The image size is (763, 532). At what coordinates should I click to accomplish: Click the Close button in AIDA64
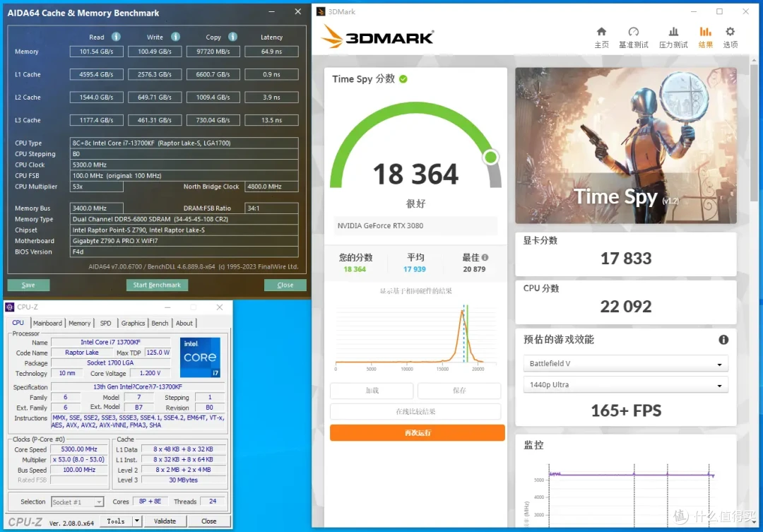click(x=285, y=285)
